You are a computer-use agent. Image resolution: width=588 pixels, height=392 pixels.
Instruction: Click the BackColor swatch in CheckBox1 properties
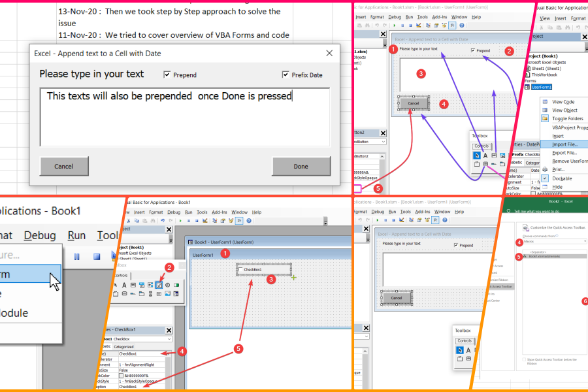(x=121, y=376)
